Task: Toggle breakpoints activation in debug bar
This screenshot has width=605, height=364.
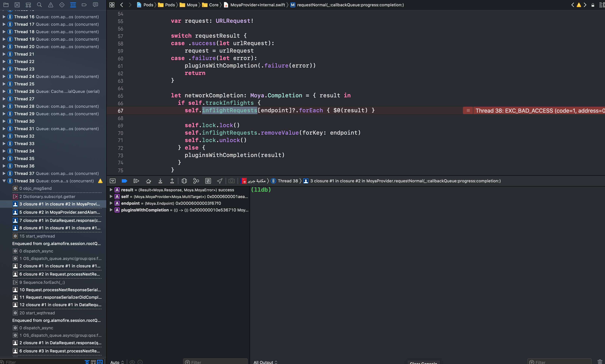Action: [x=124, y=181]
